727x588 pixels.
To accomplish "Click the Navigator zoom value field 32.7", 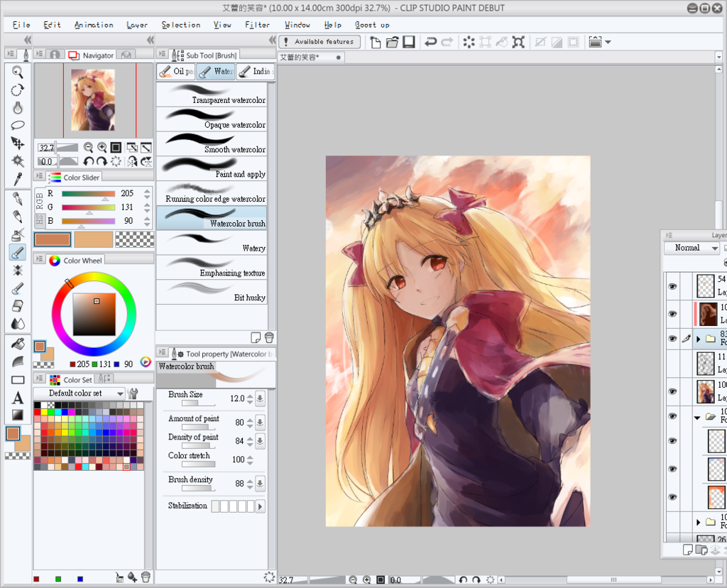I will [x=46, y=148].
